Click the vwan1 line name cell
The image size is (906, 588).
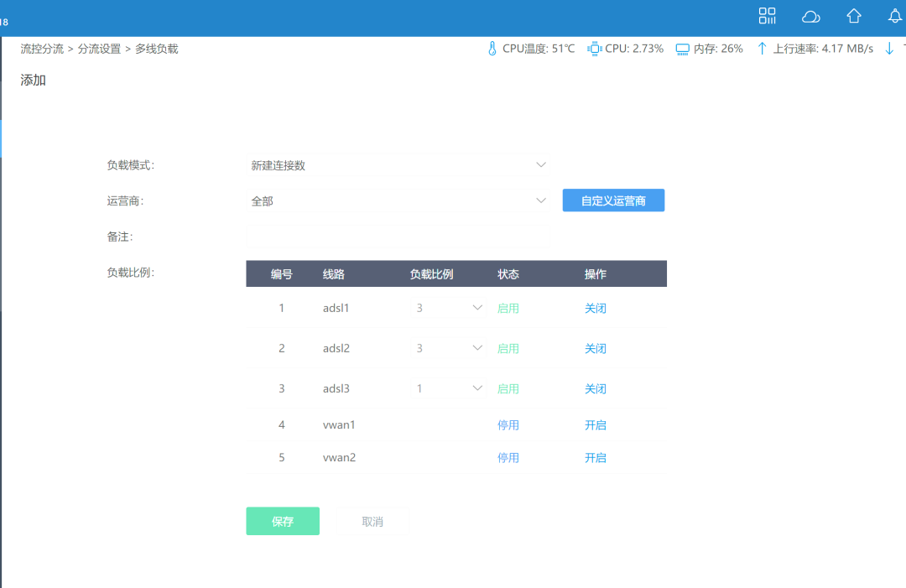339,425
